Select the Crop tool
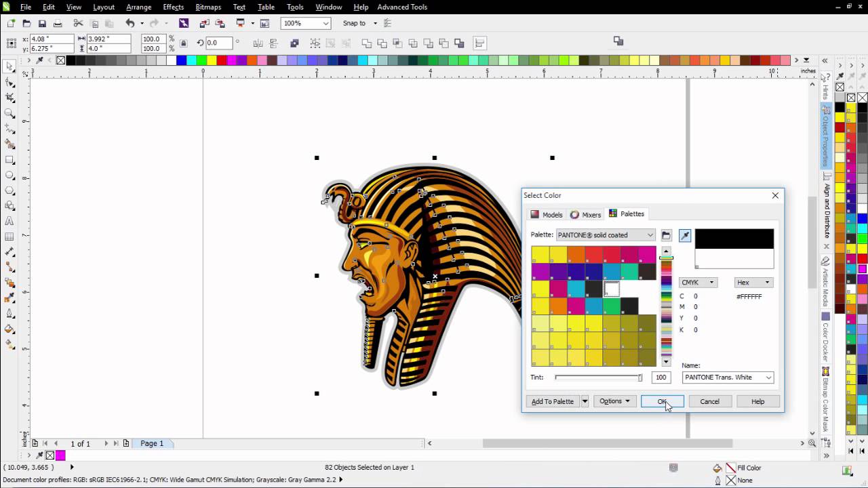The width and height of the screenshot is (868, 488). pyautogui.click(x=9, y=98)
